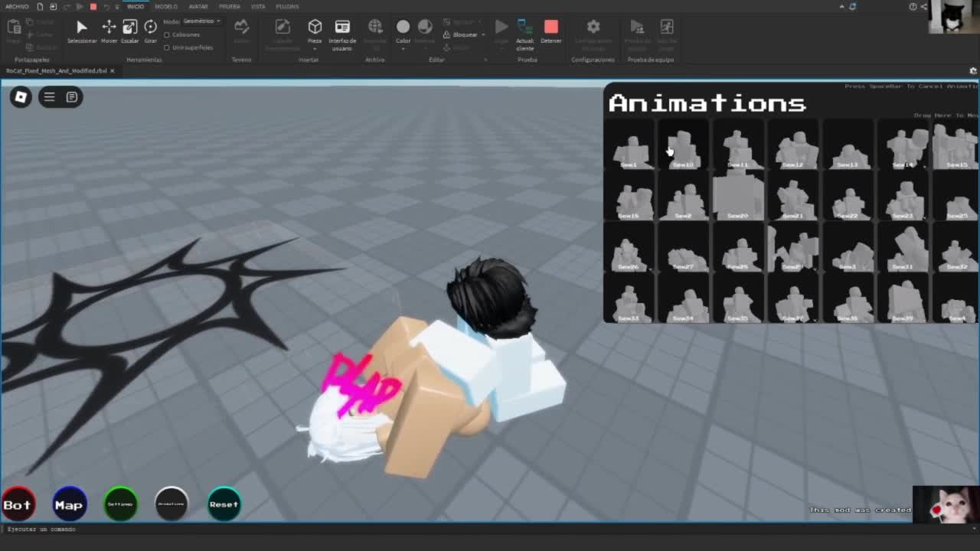Screen dimensions: 980x551
Task: Open the PLUGINS ribbon tab
Action: tap(287, 7)
